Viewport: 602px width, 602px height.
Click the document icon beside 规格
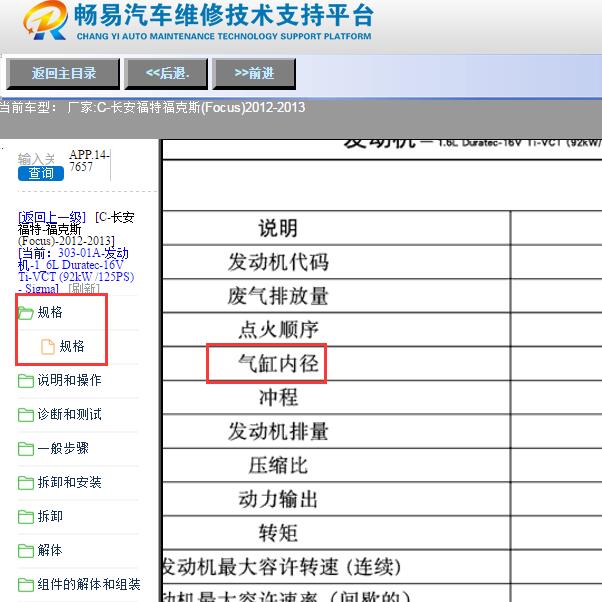click(x=48, y=346)
